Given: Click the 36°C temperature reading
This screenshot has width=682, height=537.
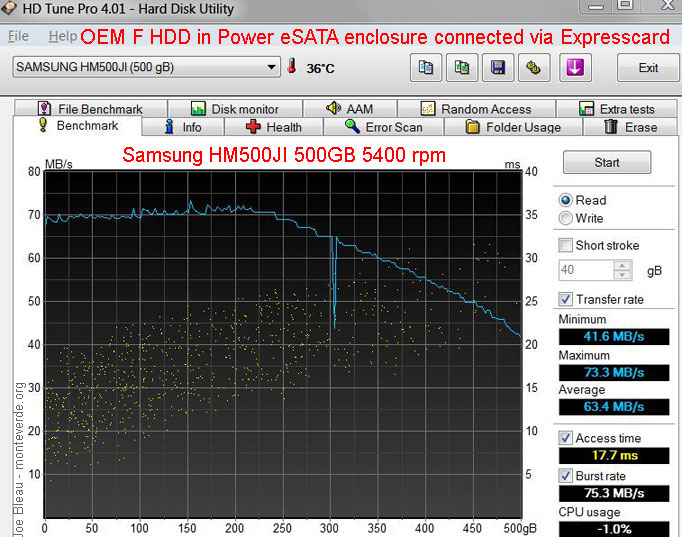Looking at the screenshot, I should pyautogui.click(x=320, y=68).
